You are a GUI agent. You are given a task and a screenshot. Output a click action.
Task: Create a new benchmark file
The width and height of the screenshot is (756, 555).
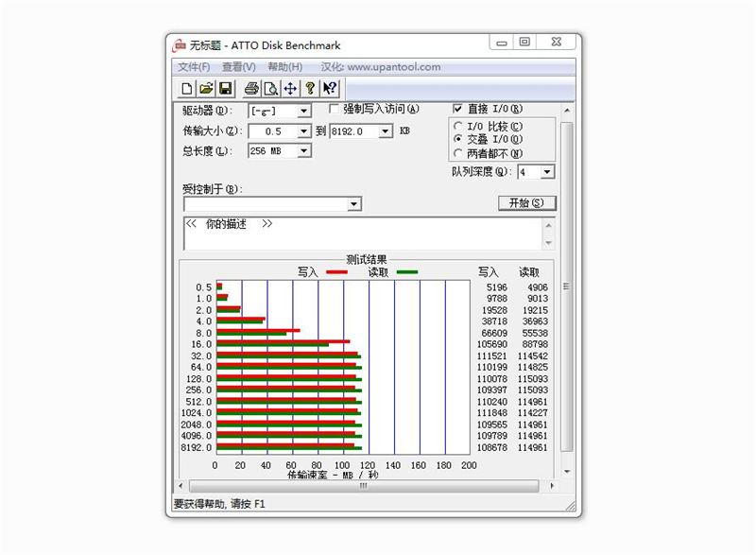pyautogui.click(x=186, y=89)
